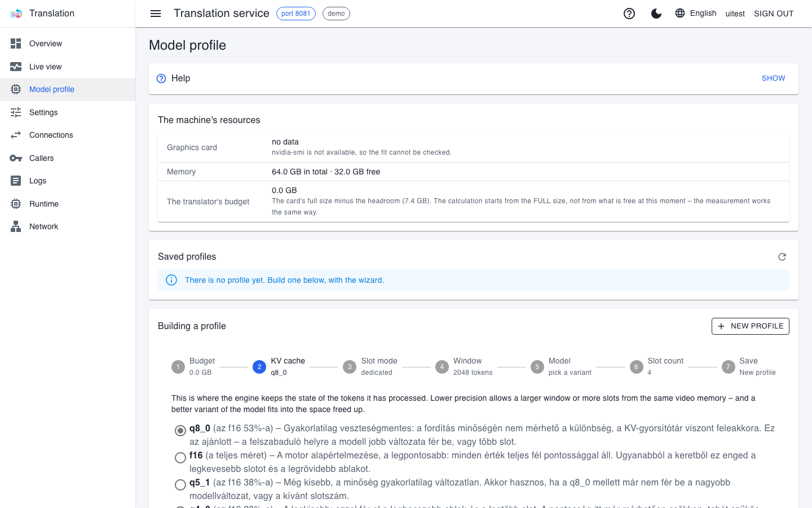The image size is (812, 508).
Task: Click the Help card question icon
Action: point(161,78)
